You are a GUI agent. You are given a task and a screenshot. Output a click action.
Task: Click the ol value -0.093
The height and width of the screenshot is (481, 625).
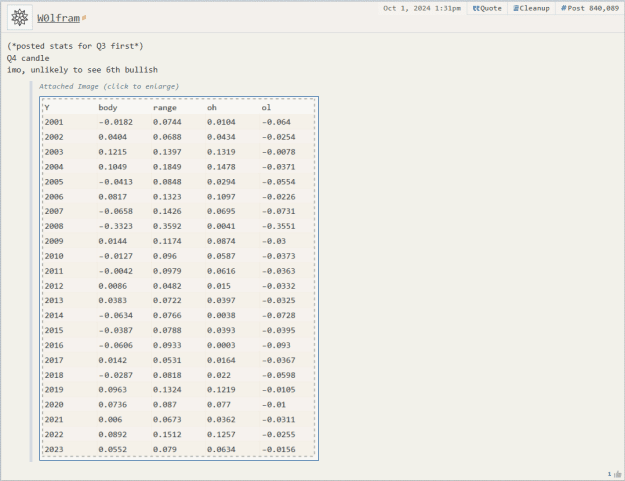(276, 346)
